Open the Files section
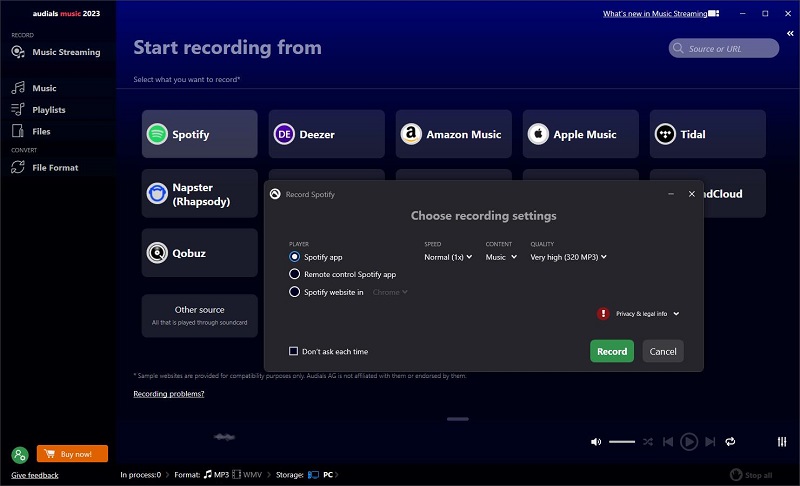The image size is (800, 486). coord(31,131)
